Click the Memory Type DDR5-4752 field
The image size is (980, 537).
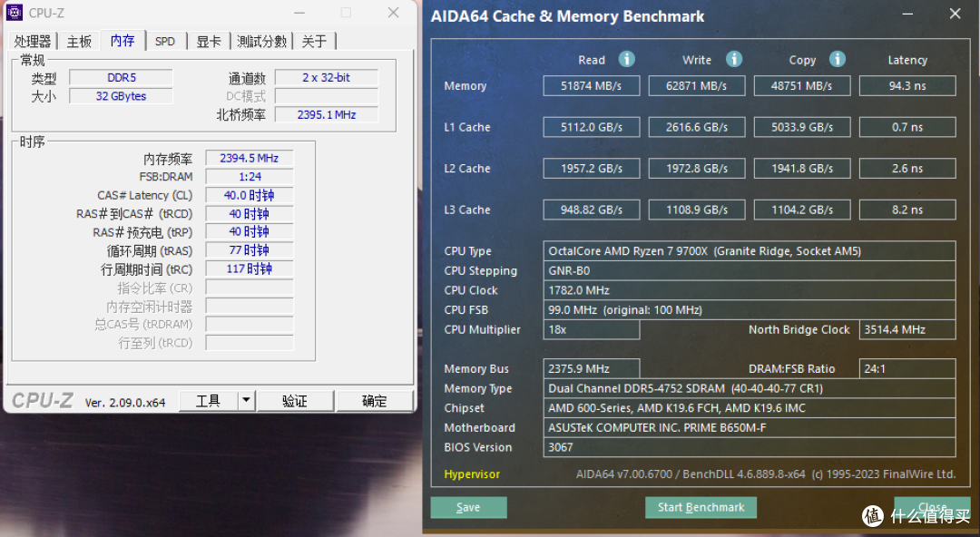pyautogui.click(x=750, y=388)
